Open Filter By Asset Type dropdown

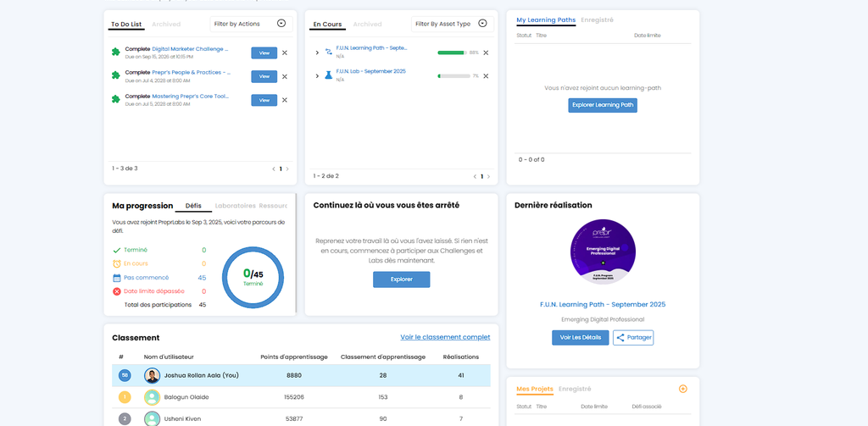453,24
